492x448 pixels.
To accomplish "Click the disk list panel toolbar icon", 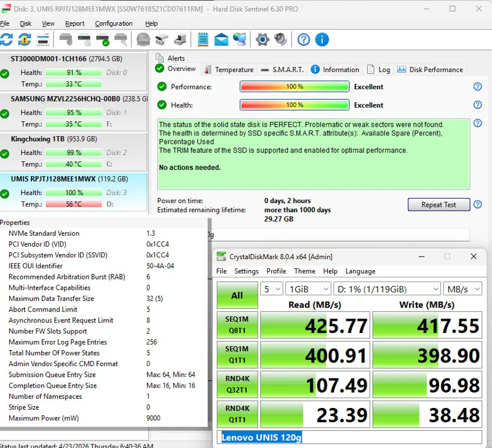I will click(43, 40).
